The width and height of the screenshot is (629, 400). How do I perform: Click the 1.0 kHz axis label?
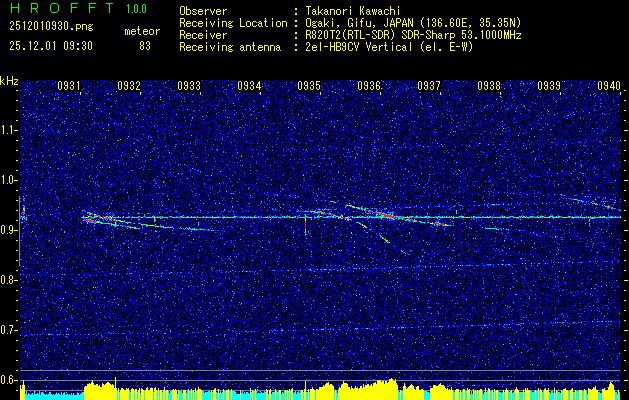(x=9, y=180)
